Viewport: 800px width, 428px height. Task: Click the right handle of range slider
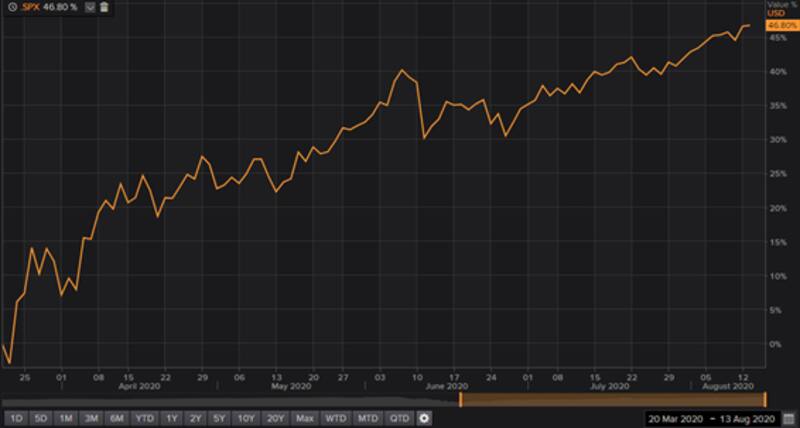tap(764, 399)
